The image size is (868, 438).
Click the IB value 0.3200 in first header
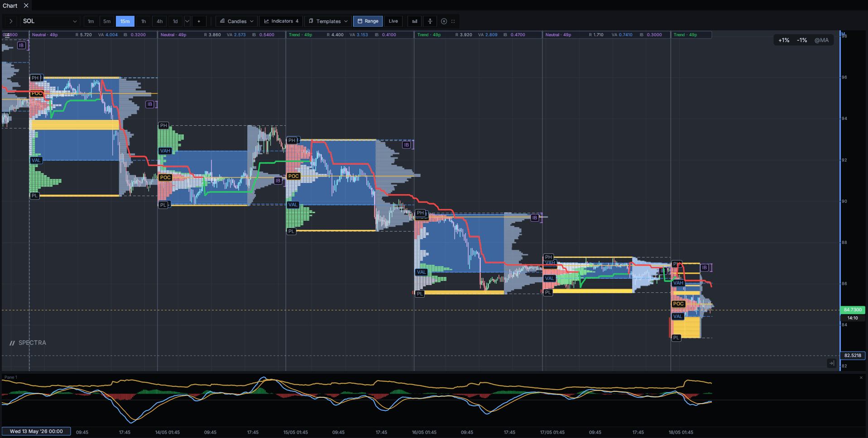[x=138, y=35]
